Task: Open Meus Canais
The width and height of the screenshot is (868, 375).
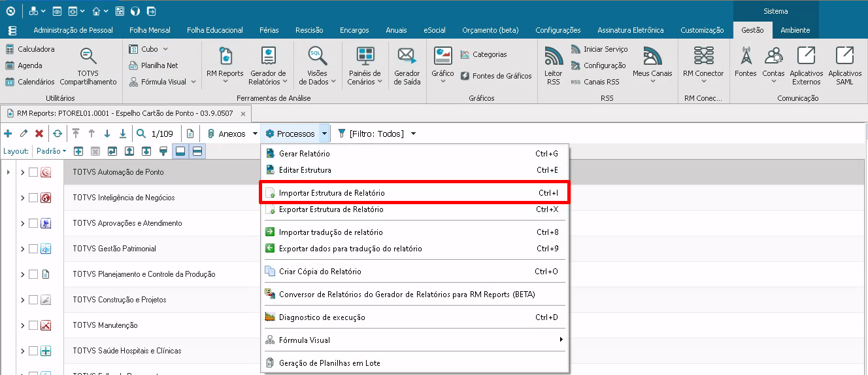Action: point(652,66)
